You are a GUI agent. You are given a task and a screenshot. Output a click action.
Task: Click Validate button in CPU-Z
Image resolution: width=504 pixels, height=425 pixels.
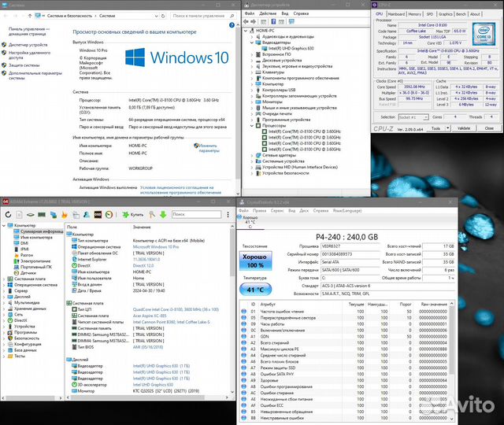tap(464, 128)
